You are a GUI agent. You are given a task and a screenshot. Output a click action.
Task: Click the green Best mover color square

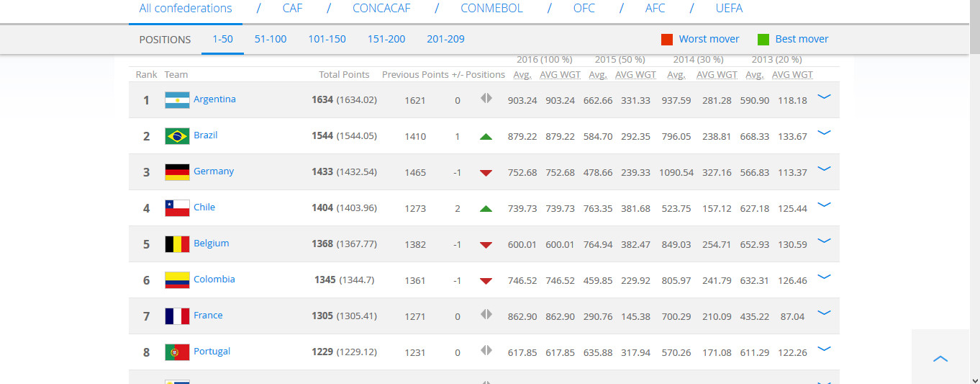tap(763, 39)
